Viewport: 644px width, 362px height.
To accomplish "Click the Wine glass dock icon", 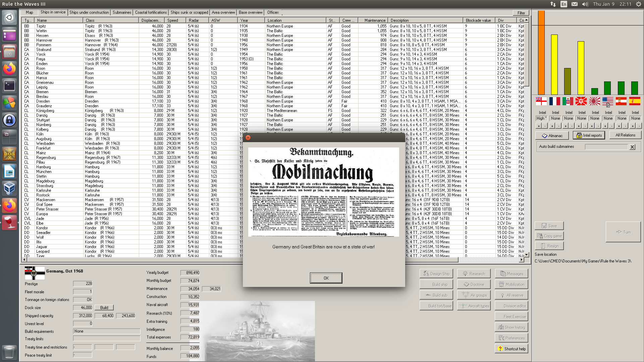I will [9, 223].
